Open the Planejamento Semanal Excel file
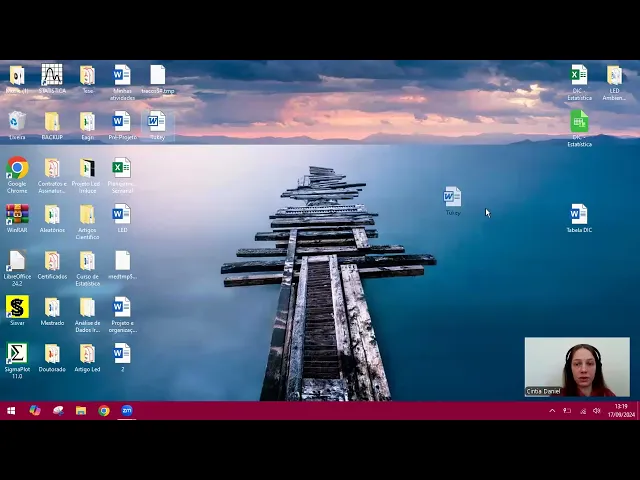This screenshot has width=640, height=480. (x=122, y=175)
